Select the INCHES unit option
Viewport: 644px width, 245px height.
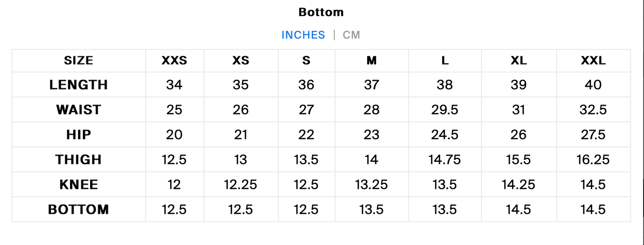[x=303, y=35]
